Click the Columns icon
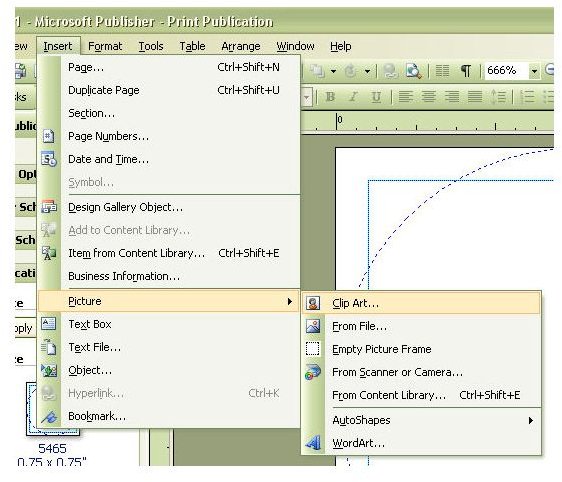The image size is (562, 482). (442, 71)
